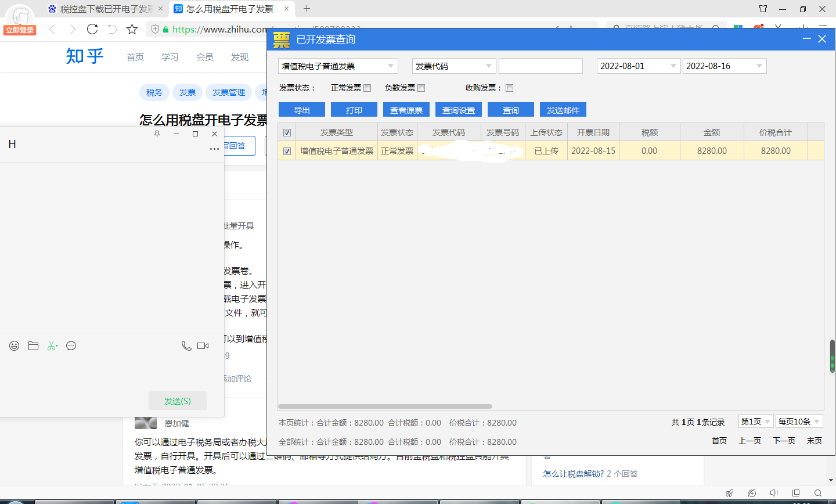Image resolution: width=836 pixels, height=504 pixels.
Task: Close the 税控盘下载已开电子发票 tab
Action: pyautogui.click(x=160, y=9)
